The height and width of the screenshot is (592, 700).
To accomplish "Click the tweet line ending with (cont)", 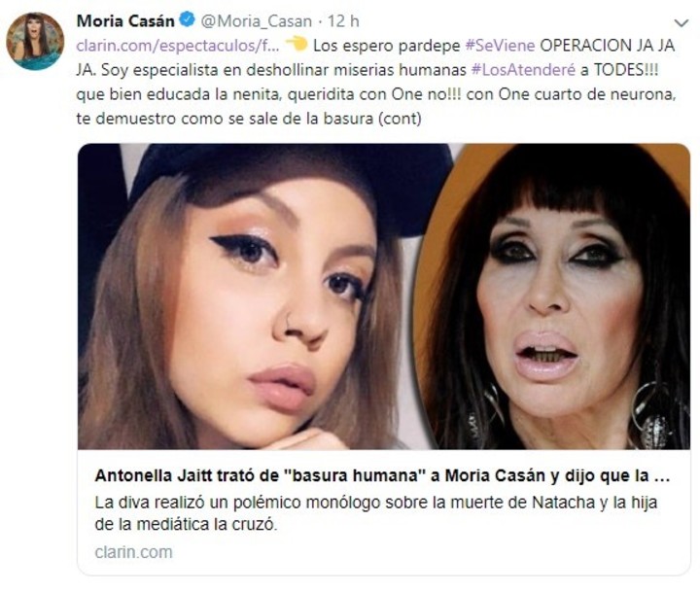I will tap(249, 119).
